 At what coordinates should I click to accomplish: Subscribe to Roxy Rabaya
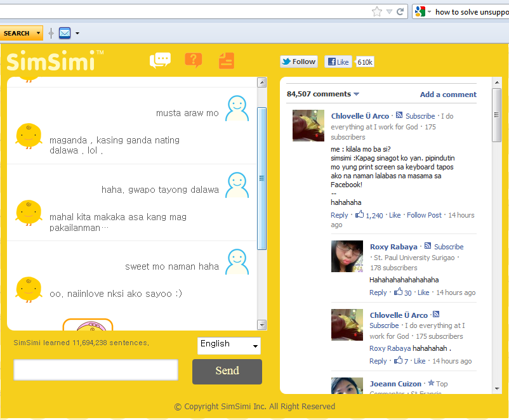tap(449, 247)
